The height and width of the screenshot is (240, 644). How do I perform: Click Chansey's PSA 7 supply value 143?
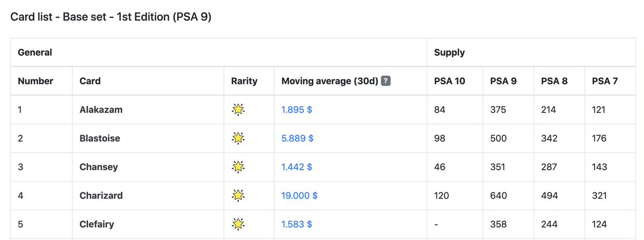[599, 167]
